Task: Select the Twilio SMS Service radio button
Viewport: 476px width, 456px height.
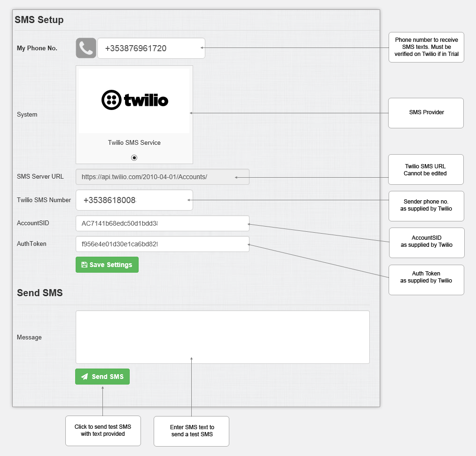Action: 134,157
